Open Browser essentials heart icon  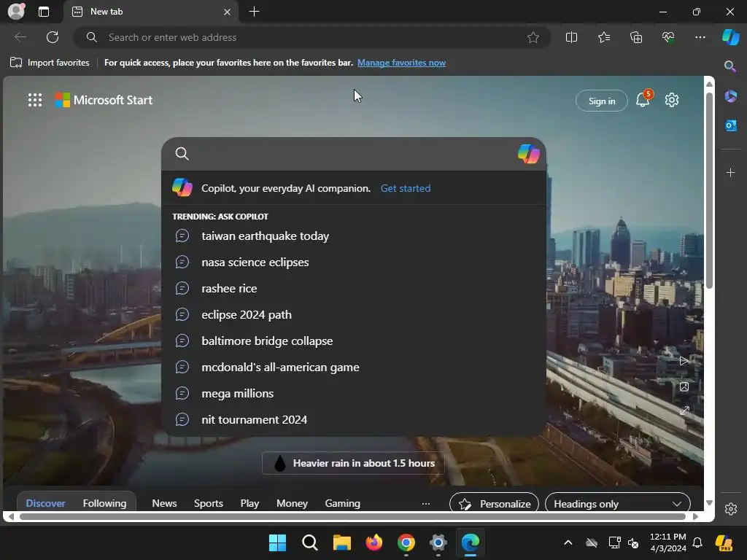click(668, 37)
